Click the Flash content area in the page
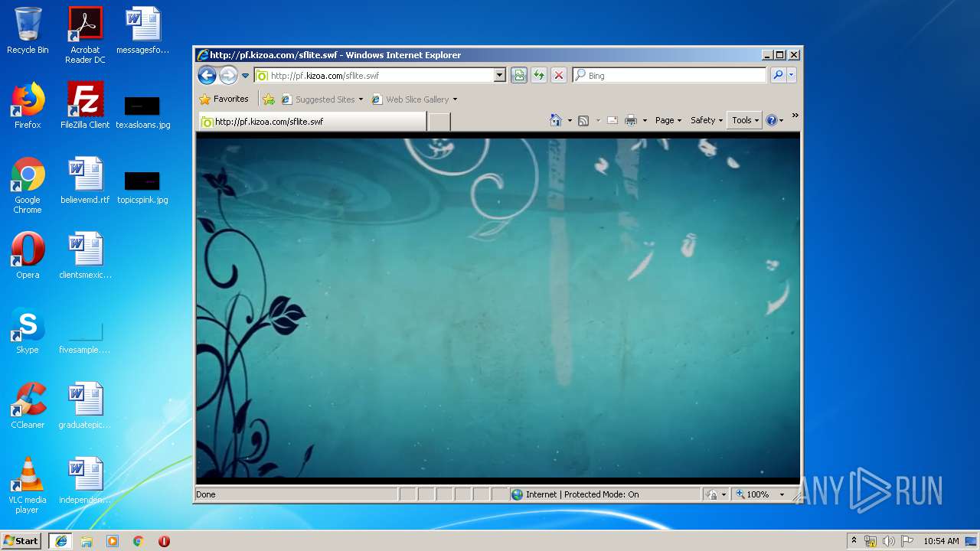Screen dimensions: 980x551 point(498,308)
